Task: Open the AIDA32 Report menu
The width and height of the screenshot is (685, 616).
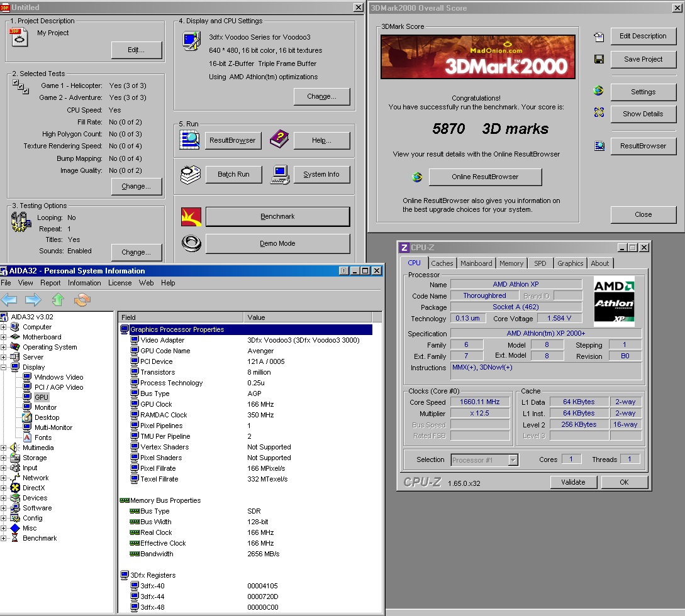Action: pos(50,283)
